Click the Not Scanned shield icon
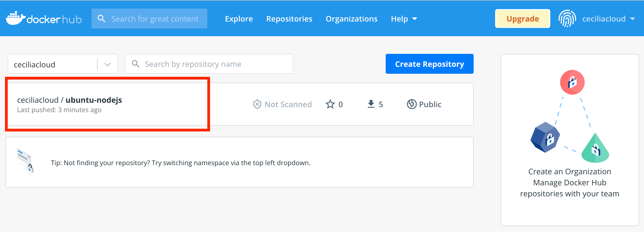The width and height of the screenshot is (644, 232). pyautogui.click(x=257, y=104)
